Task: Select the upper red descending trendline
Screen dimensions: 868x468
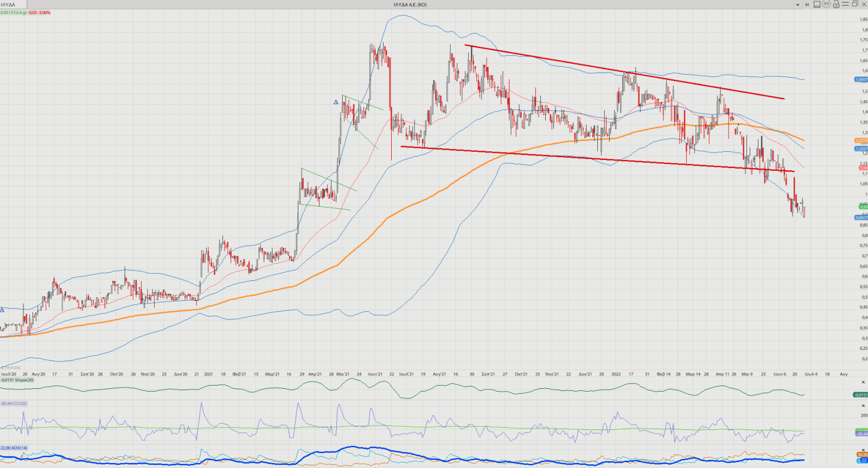Action: coord(624,71)
